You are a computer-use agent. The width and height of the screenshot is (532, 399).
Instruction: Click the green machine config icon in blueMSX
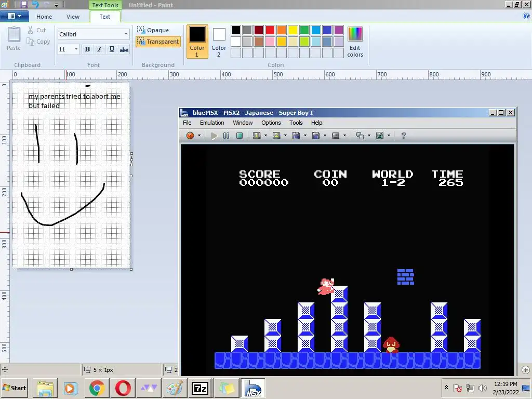point(380,136)
